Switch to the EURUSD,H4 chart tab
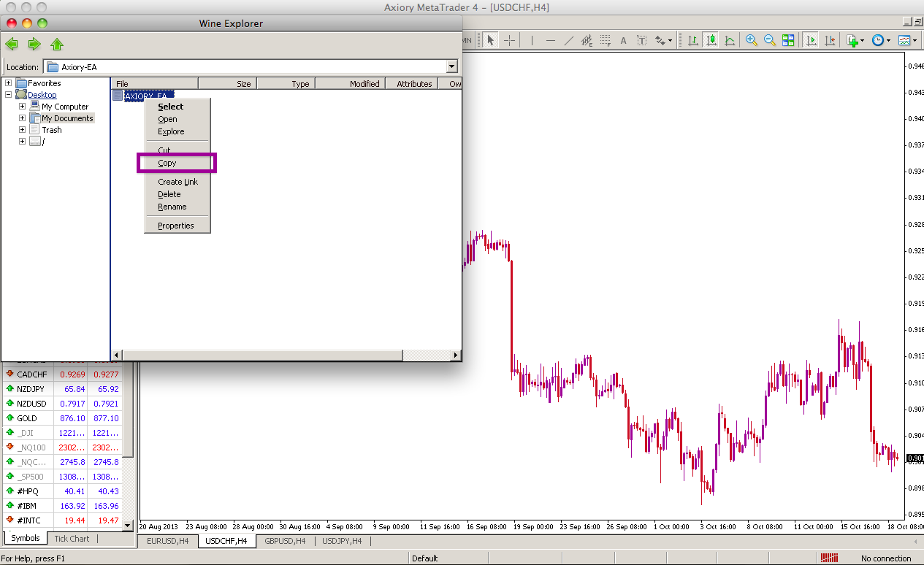924x565 pixels. [x=167, y=541]
